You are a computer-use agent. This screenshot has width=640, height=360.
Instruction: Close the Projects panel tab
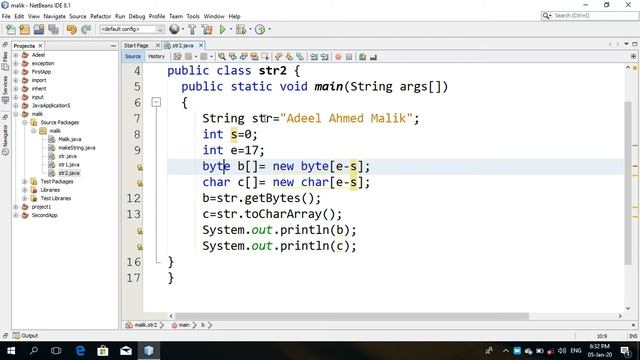pos(40,46)
